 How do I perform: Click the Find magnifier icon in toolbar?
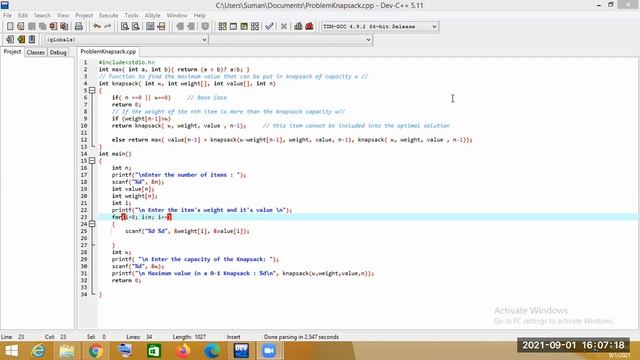tap(125, 27)
